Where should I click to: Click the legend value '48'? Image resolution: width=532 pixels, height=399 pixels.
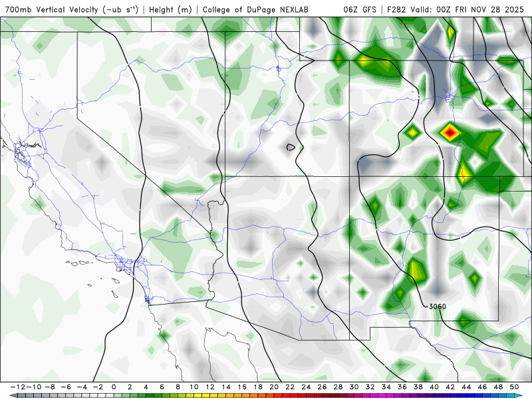[x=498, y=387]
